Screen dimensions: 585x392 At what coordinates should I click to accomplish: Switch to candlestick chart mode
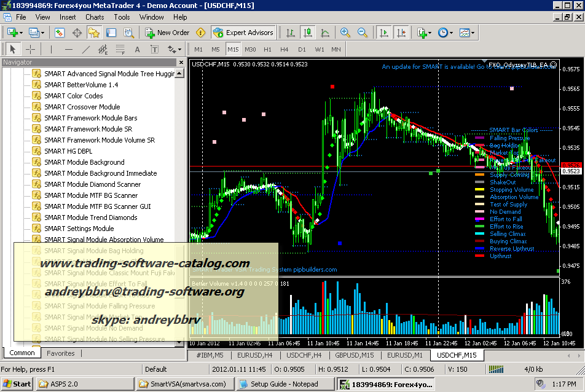click(308, 33)
